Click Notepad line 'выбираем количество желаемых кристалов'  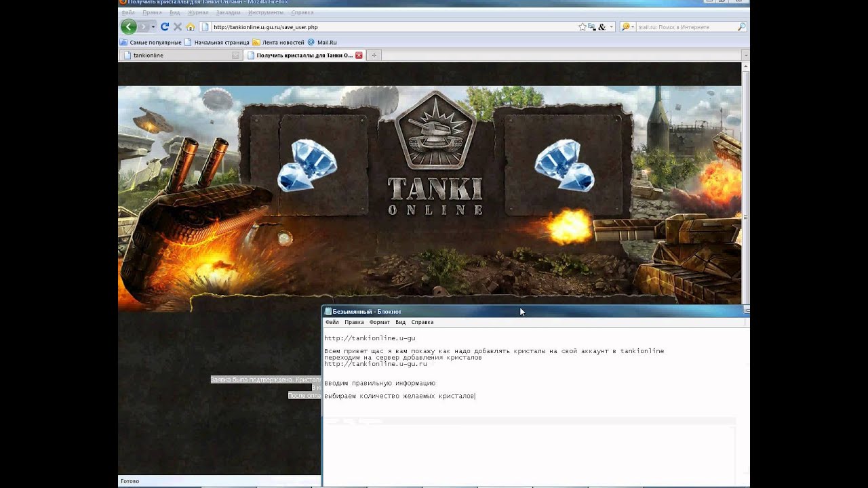pos(399,396)
